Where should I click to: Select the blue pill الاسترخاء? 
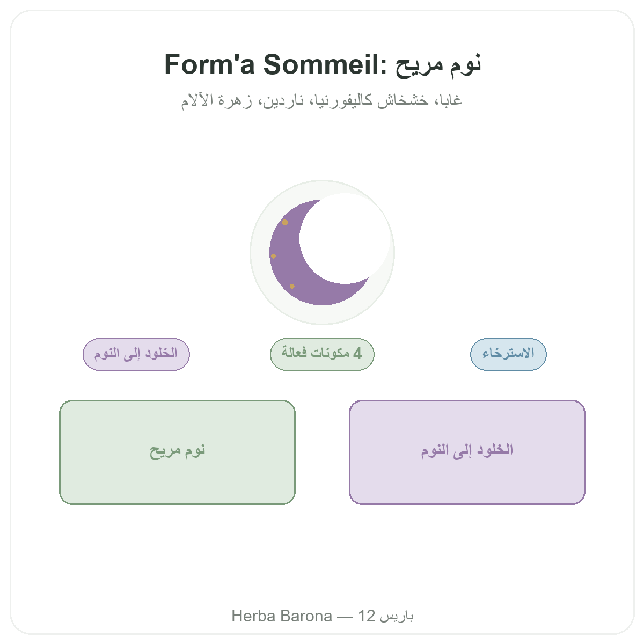click(x=508, y=354)
